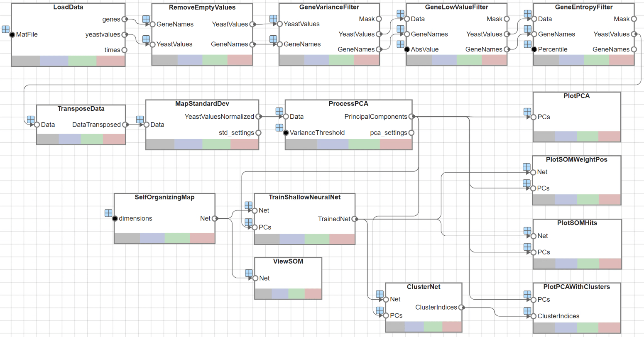This screenshot has height=337, width=644.
Task: Click grid icon beside TransposeData Data input
Action: [31, 120]
